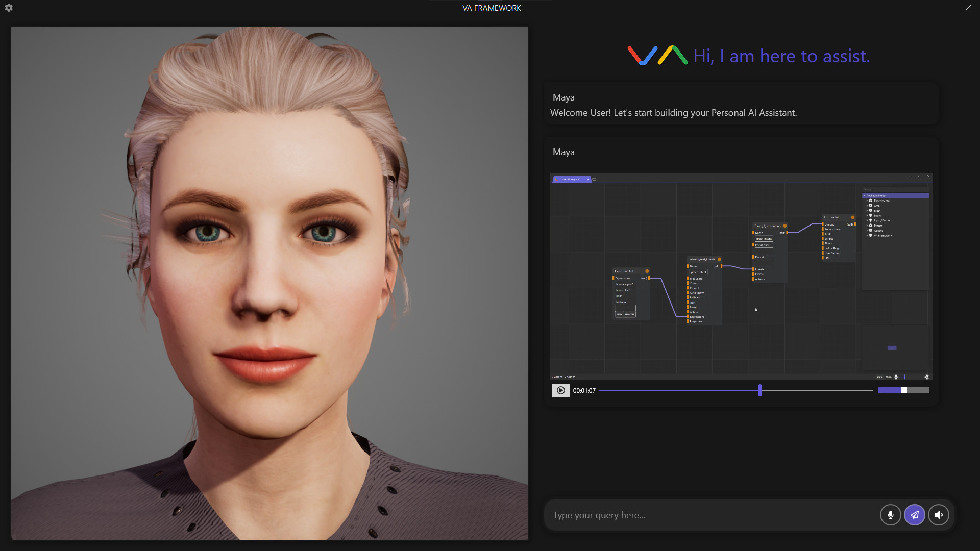Open settings with the gear icon

8,8
